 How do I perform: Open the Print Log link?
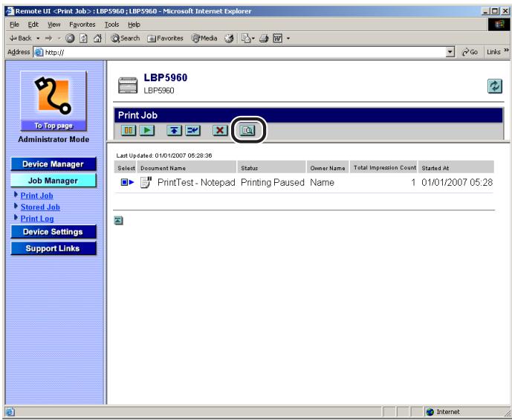point(37,219)
